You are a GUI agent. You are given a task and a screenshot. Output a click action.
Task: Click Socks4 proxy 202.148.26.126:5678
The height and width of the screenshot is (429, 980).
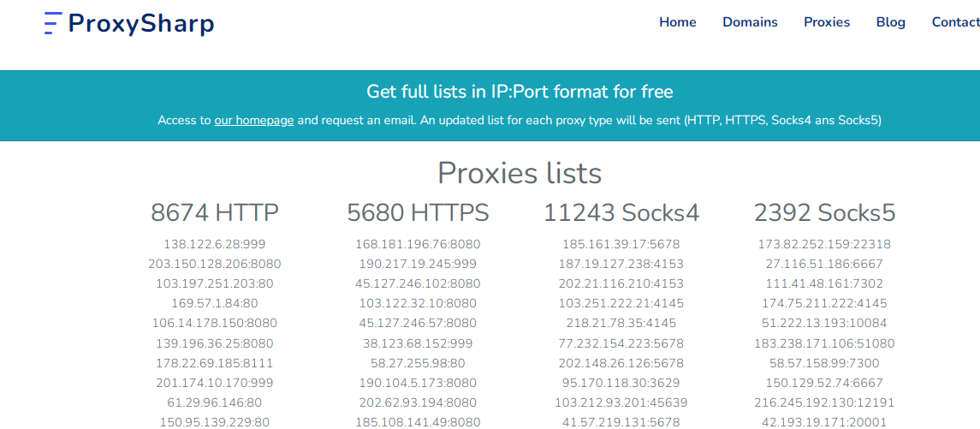(x=621, y=363)
